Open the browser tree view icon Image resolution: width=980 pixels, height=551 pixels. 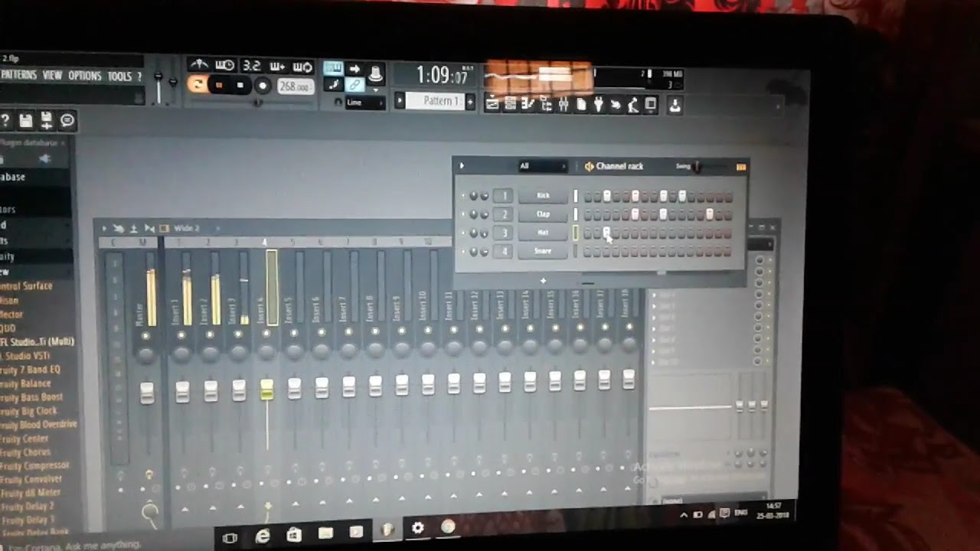point(546,104)
